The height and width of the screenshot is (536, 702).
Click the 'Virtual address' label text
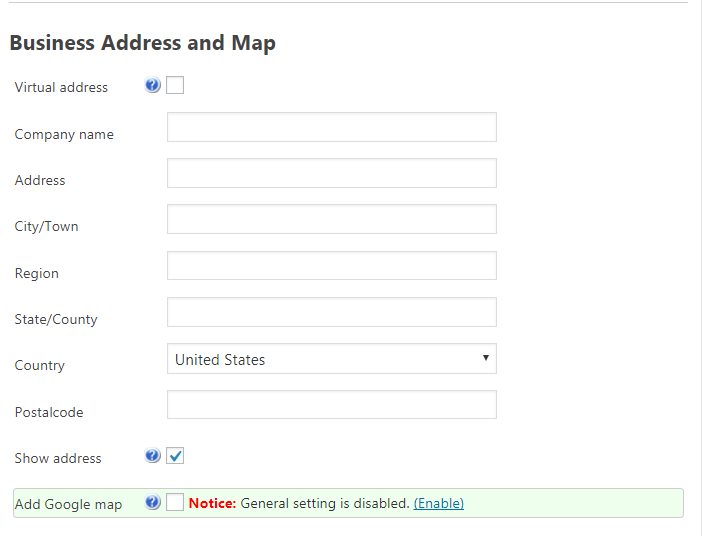click(61, 87)
